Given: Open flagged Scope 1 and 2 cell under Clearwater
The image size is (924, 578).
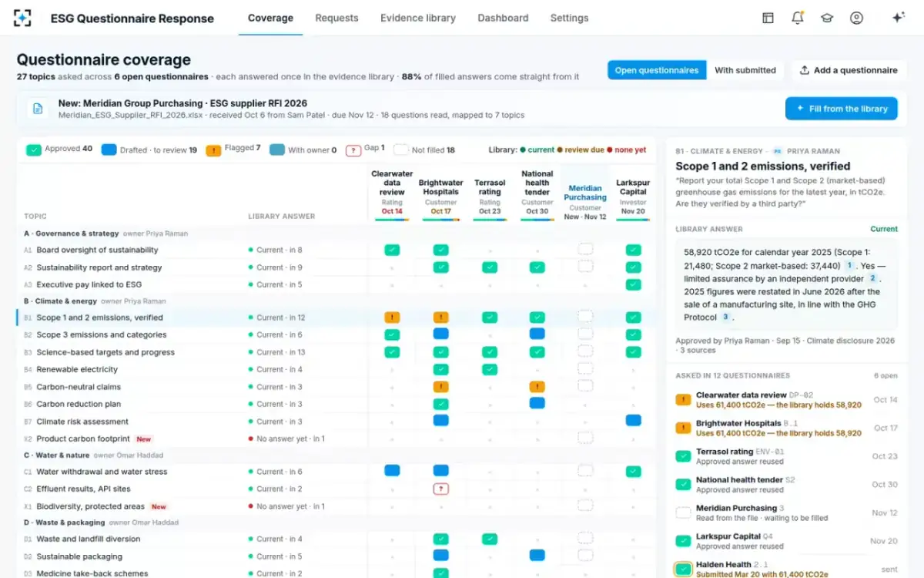Looking at the screenshot, I should click(x=392, y=318).
